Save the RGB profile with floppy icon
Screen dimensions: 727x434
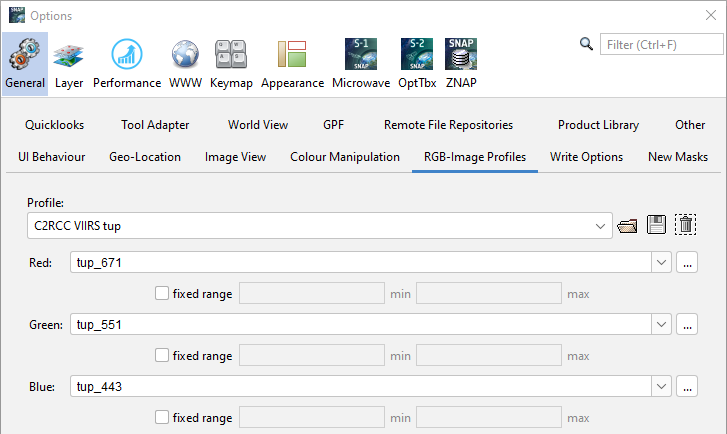[656, 225]
